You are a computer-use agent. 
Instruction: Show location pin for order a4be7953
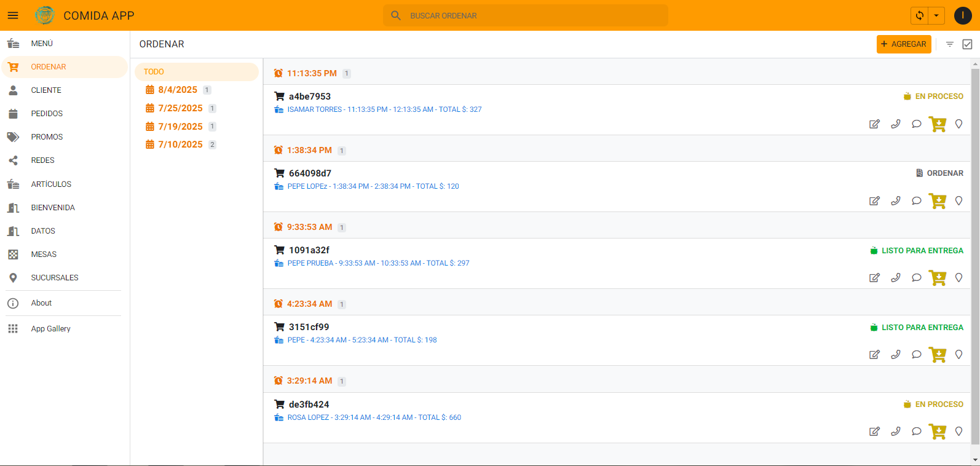point(958,124)
